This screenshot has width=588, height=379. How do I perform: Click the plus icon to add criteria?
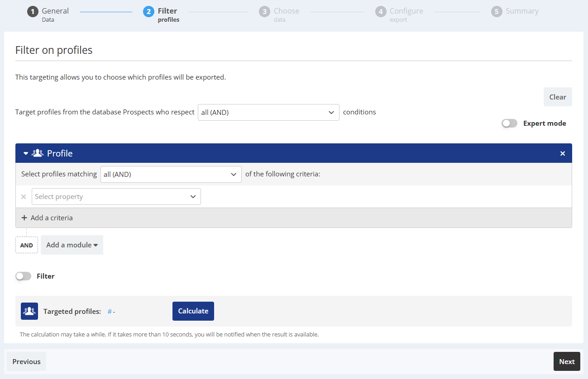[24, 218]
